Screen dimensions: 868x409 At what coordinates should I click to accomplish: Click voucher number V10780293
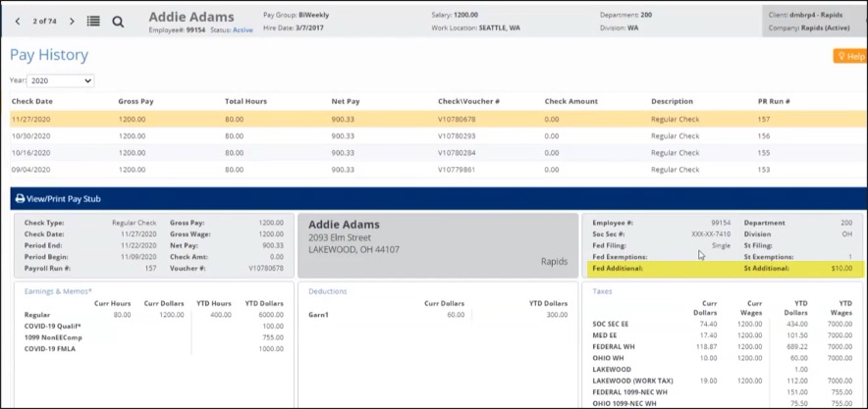(457, 135)
